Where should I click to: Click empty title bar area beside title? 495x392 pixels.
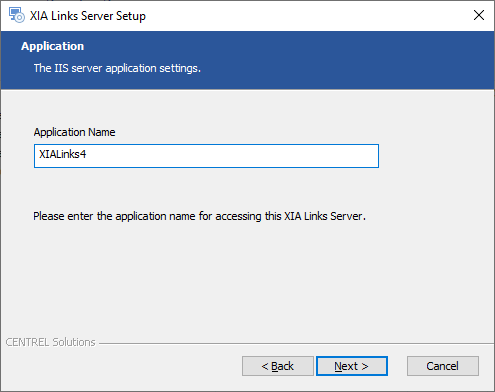click(300, 15)
